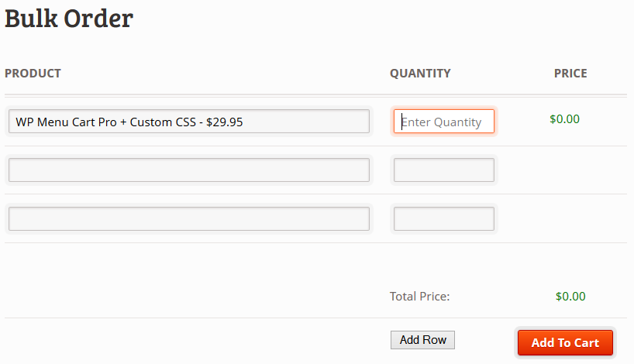The height and width of the screenshot is (364, 634).
Task: Click the empty price cell in second row
Action: coord(564,170)
